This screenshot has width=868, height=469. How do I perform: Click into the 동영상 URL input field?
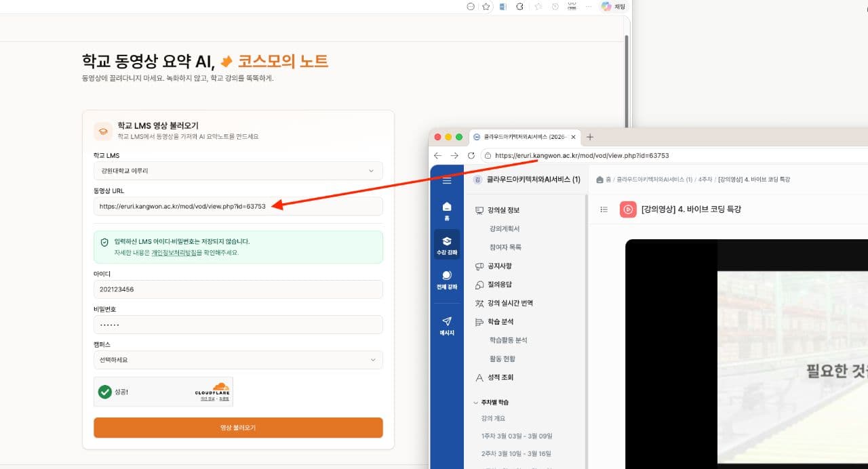point(238,206)
